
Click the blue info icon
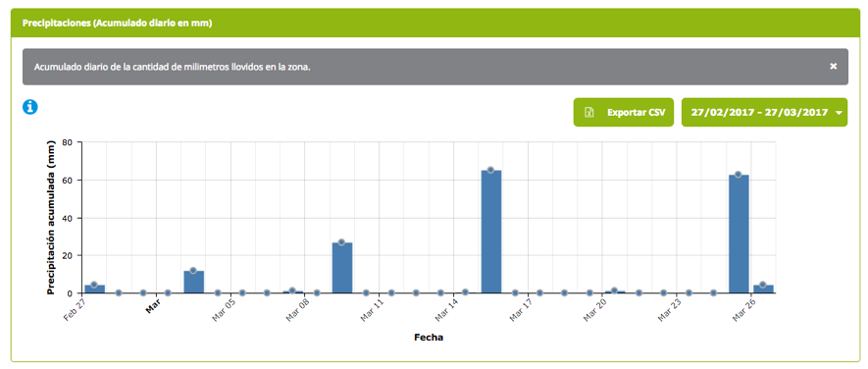point(29,108)
